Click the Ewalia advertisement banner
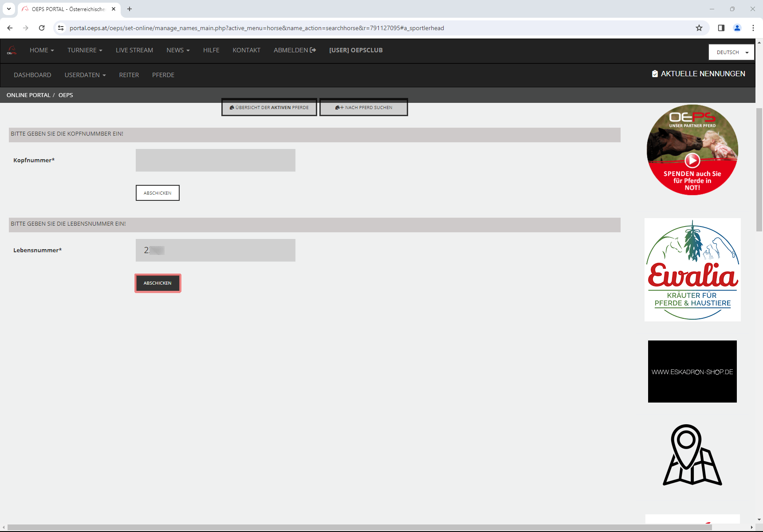The width and height of the screenshot is (763, 532). pos(692,270)
